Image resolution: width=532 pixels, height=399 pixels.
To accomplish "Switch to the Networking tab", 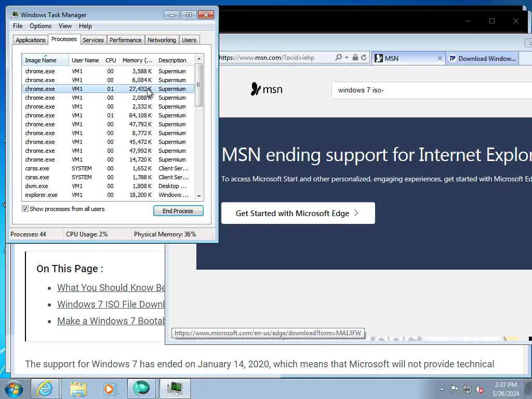I will [162, 40].
